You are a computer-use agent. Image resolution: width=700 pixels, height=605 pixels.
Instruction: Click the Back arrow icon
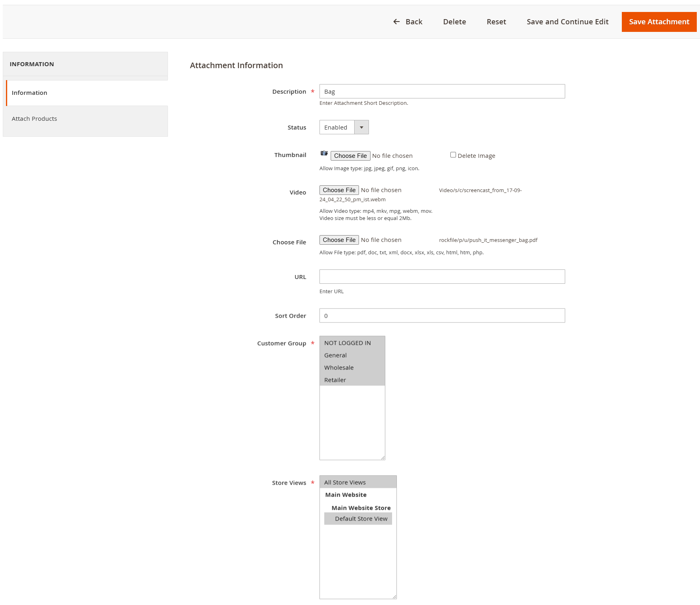396,22
